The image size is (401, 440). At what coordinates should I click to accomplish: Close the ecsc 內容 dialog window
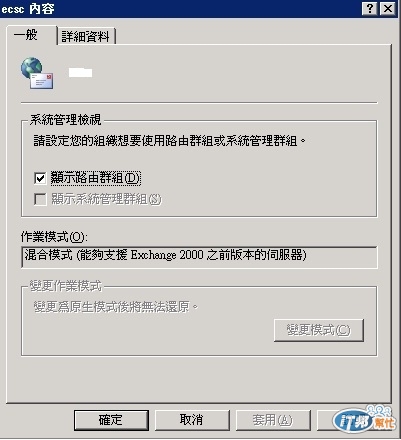tap(388, 9)
